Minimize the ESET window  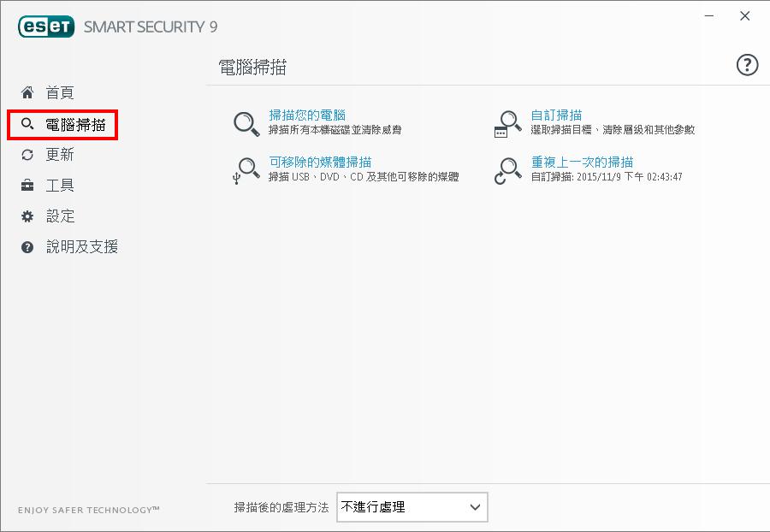709,16
